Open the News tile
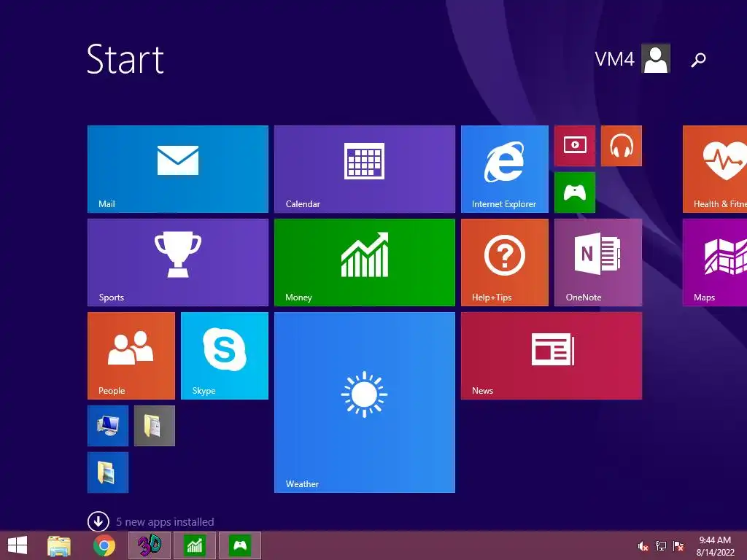Viewport: 747px width, 560px height. (551, 356)
